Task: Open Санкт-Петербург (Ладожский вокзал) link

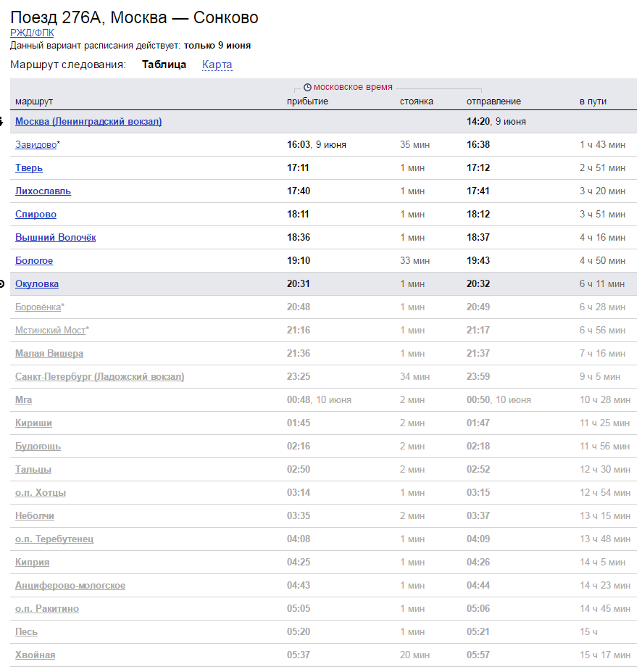Action: (99, 377)
